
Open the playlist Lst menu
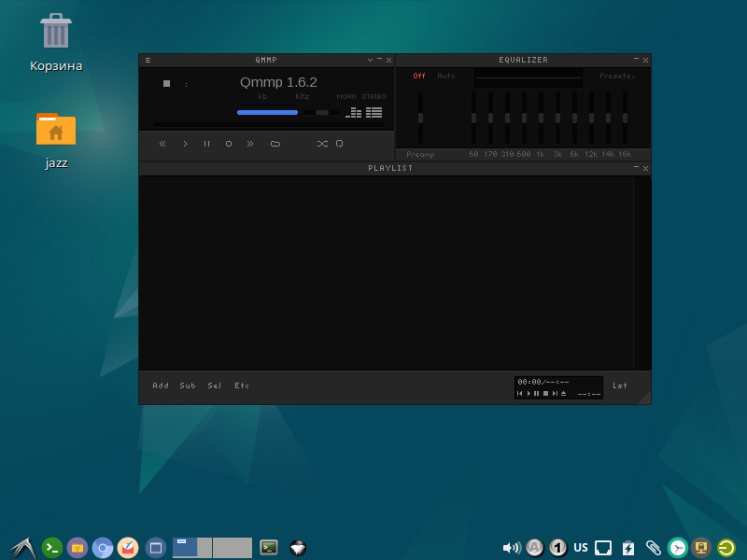pyautogui.click(x=620, y=385)
